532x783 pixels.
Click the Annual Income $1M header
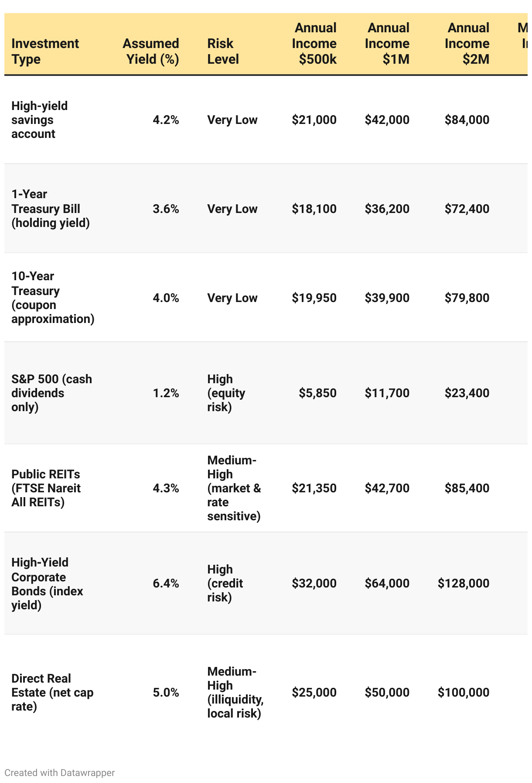click(387, 44)
